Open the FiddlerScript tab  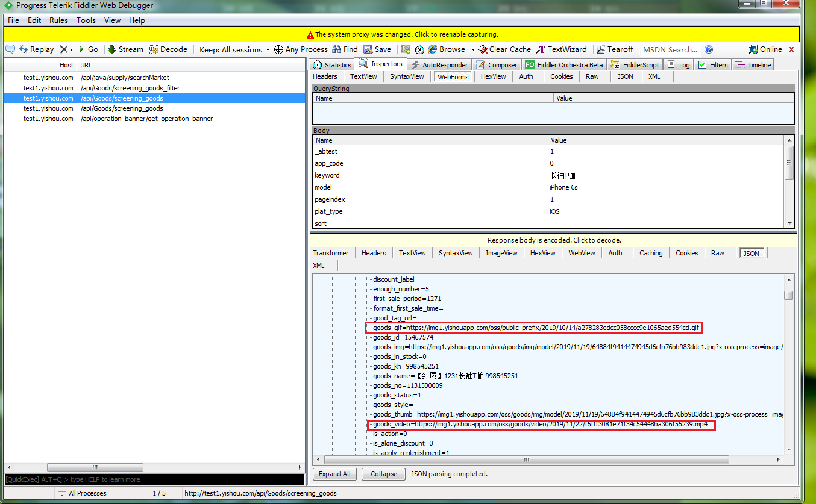coord(635,64)
